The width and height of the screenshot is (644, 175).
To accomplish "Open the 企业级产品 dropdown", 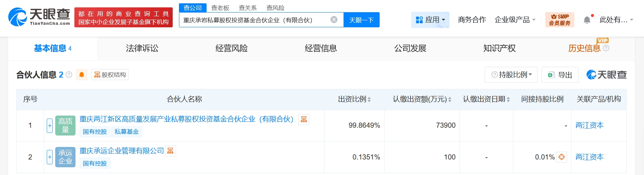I will pos(514,20).
